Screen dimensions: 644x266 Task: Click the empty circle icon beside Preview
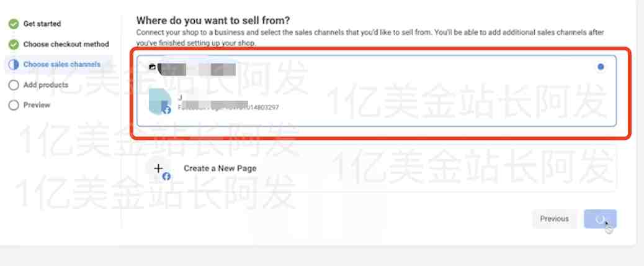[14, 105]
